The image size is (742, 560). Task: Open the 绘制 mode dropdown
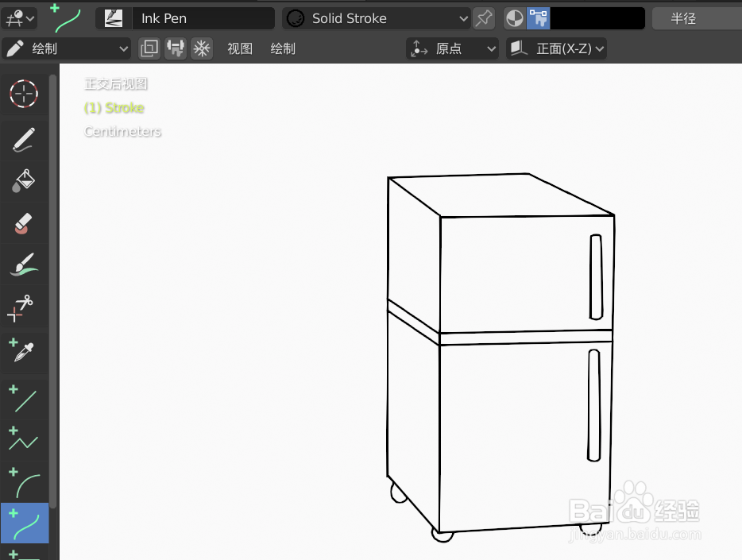[66, 48]
